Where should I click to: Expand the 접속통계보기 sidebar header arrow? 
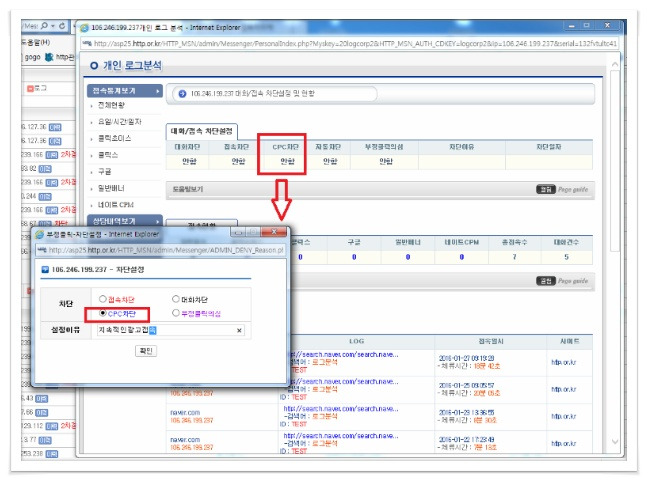pyautogui.click(x=157, y=91)
